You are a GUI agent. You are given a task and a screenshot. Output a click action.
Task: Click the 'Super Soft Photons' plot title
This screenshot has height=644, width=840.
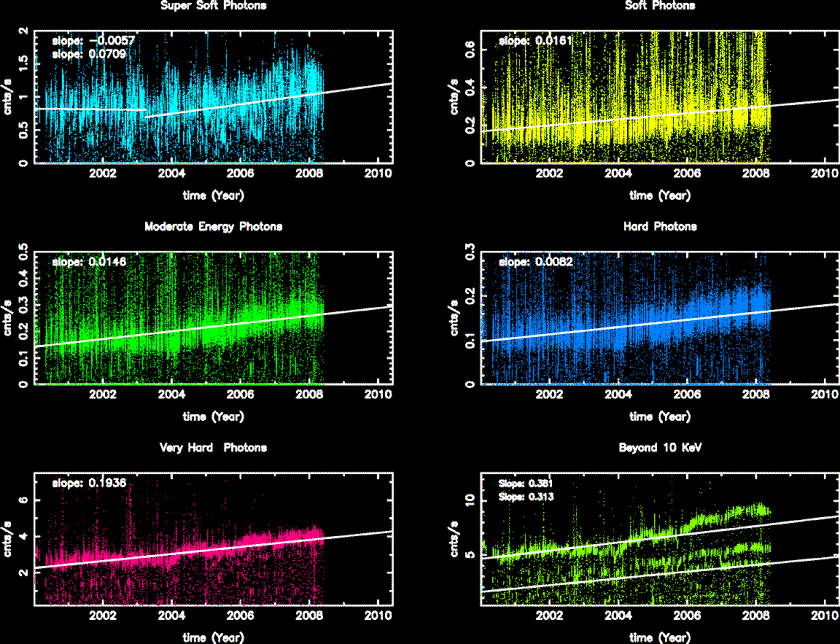(213, 6)
